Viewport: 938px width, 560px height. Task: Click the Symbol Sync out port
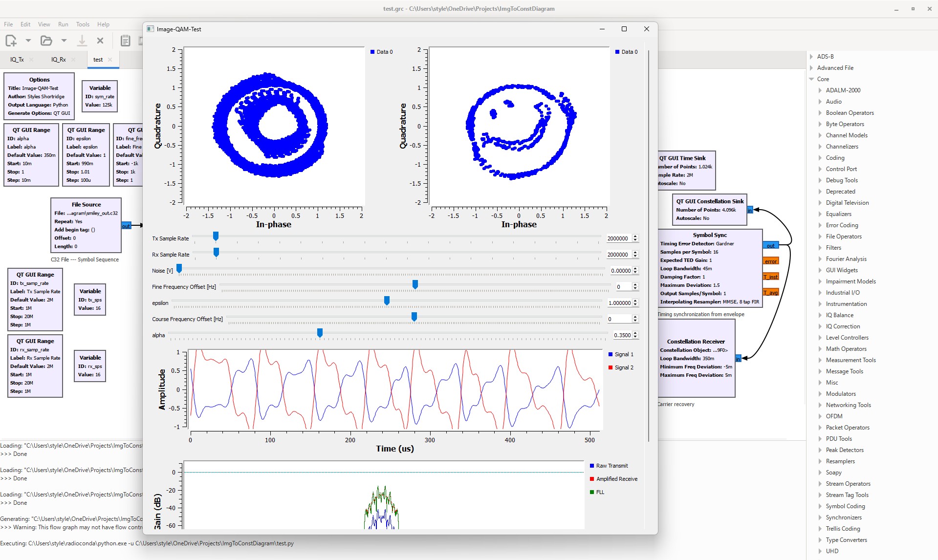[771, 245]
